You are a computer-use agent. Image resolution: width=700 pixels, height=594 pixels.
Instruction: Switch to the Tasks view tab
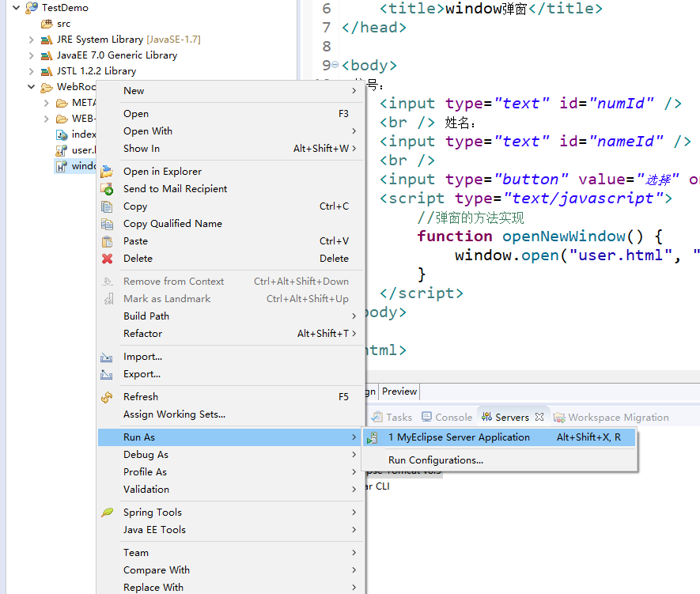tap(392, 418)
